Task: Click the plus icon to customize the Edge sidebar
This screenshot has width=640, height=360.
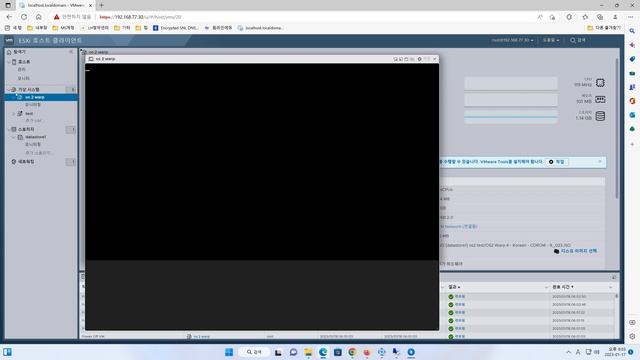Action: (632, 144)
